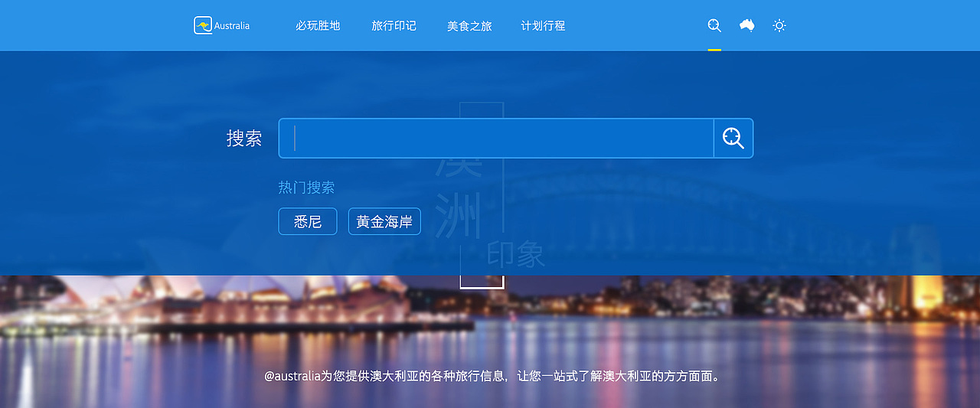
Task: Open the 旅行印记 menu
Action: pos(394,26)
